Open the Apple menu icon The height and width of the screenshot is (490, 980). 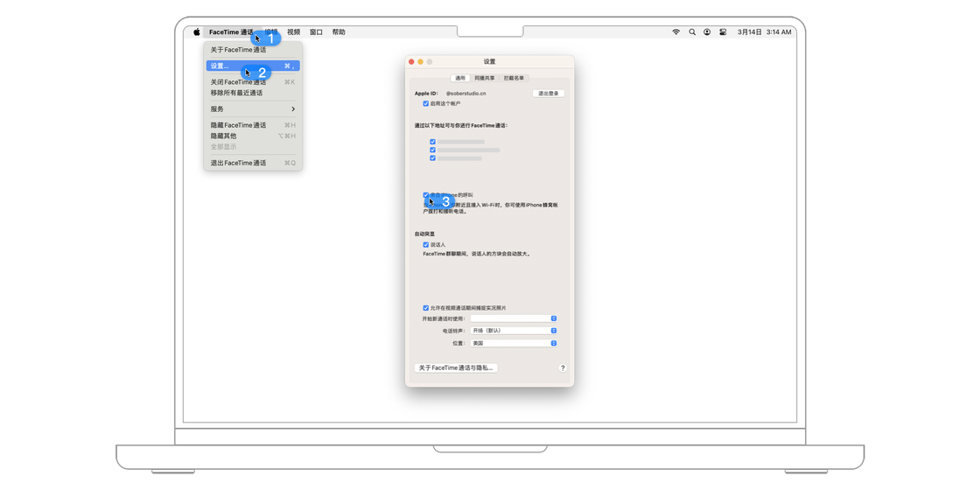(x=196, y=31)
